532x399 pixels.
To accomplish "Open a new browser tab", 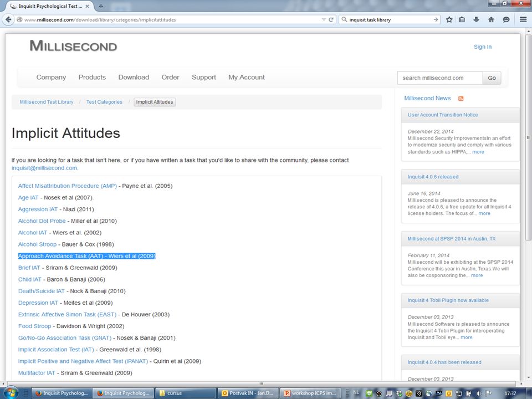I will [101, 6].
